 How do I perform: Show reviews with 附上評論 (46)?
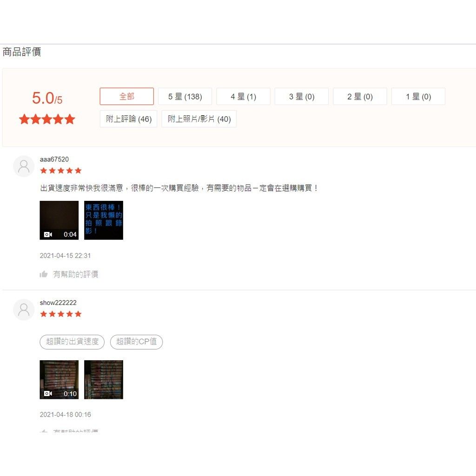(128, 119)
